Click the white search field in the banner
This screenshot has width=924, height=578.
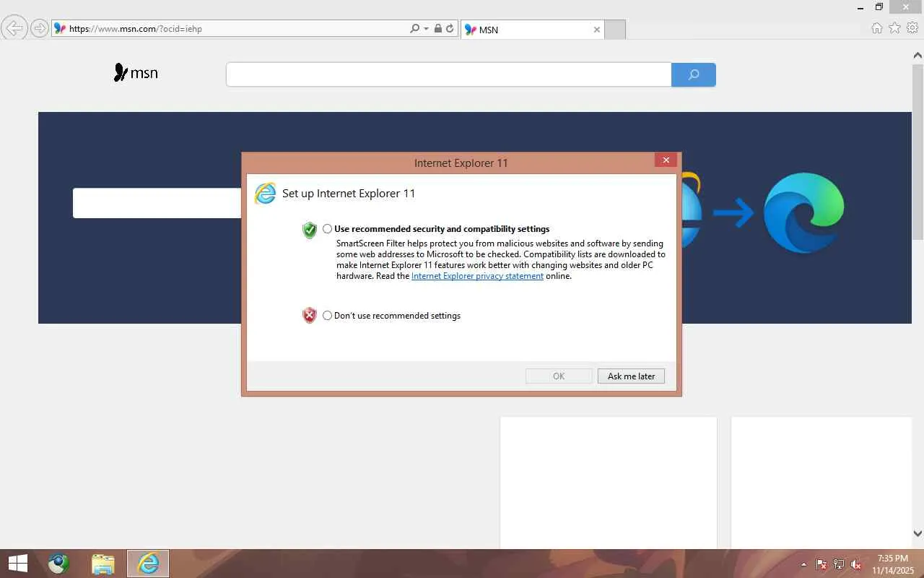157,203
